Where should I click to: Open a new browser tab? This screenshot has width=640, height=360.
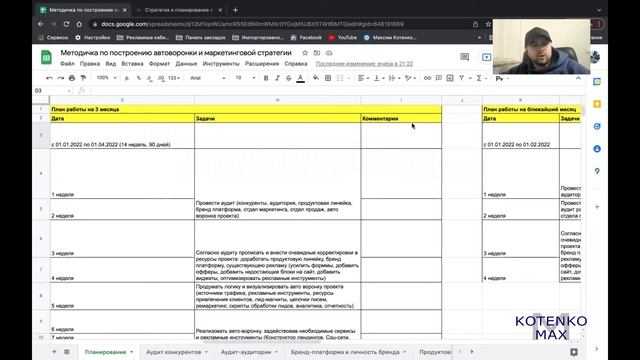[235, 10]
